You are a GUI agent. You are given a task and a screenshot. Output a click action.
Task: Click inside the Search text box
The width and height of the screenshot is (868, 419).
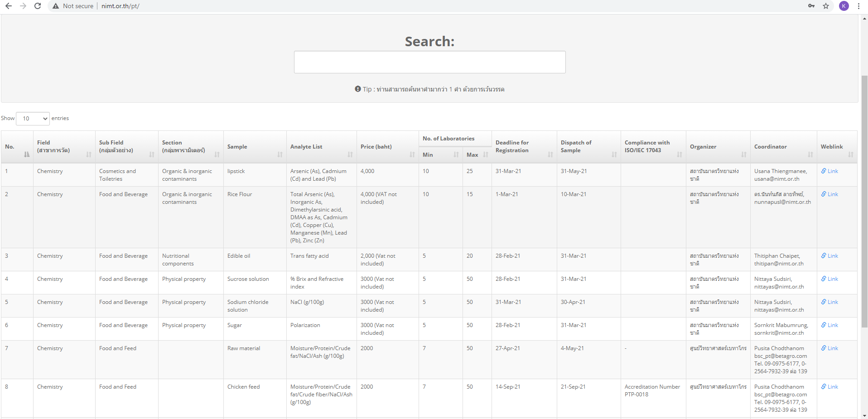[429, 62]
